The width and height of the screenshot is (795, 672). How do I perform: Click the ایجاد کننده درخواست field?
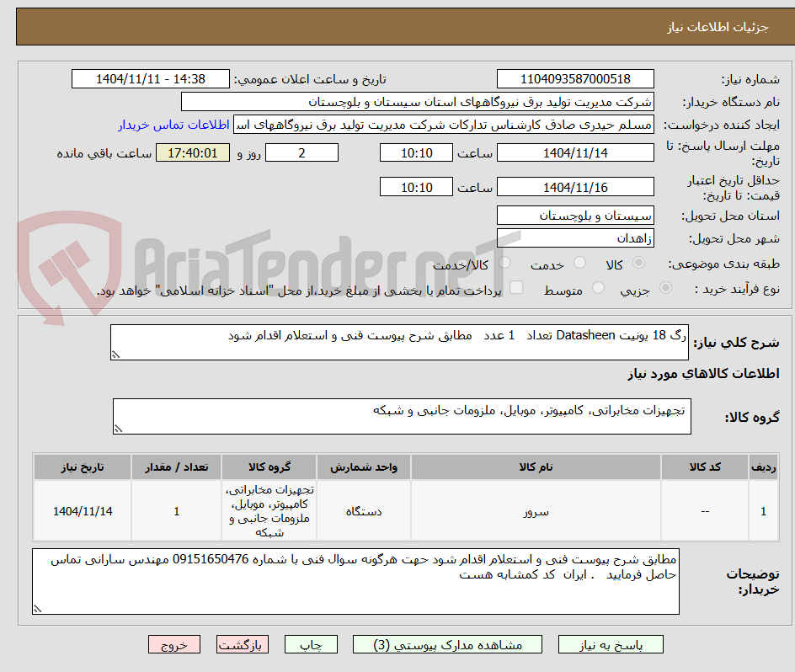pos(444,125)
